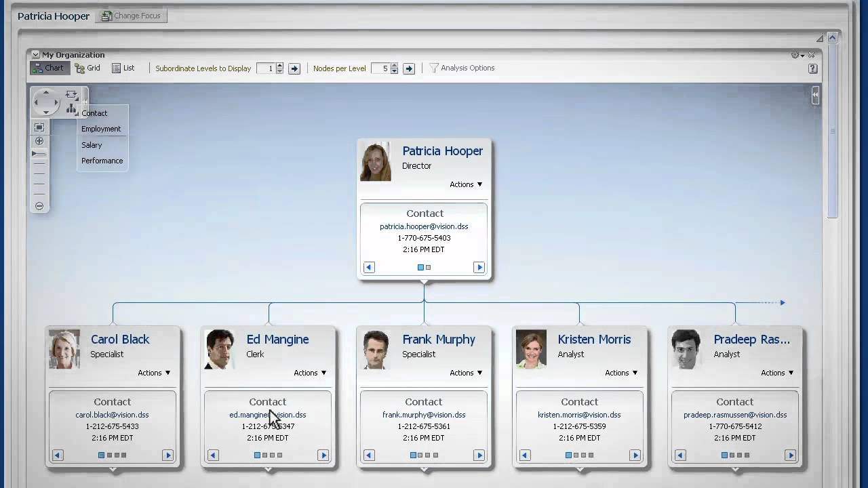Open Actions menu for Ed Mangine
This screenshot has height=488, width=868.
(310, 373)
